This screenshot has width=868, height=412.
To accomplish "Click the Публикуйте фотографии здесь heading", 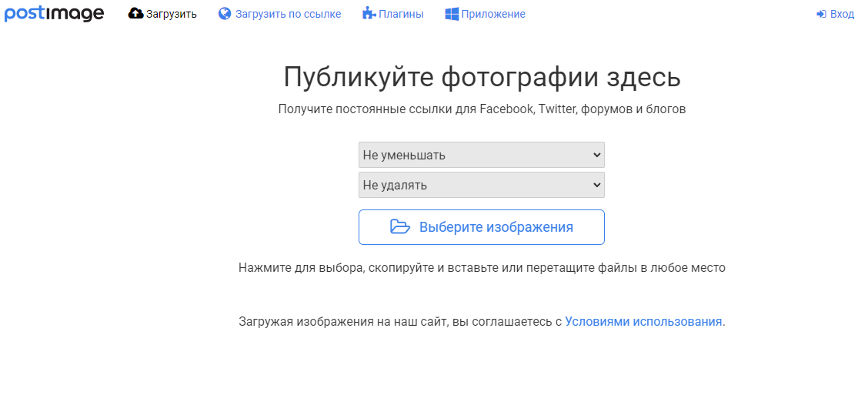I will 482,77.
